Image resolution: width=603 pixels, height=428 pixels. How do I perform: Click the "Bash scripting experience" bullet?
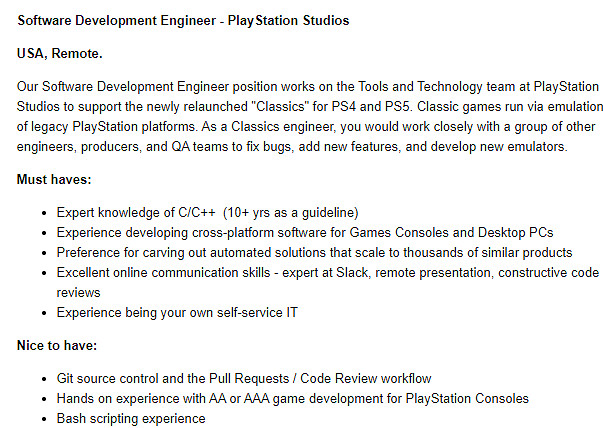(x=131, y=418)
